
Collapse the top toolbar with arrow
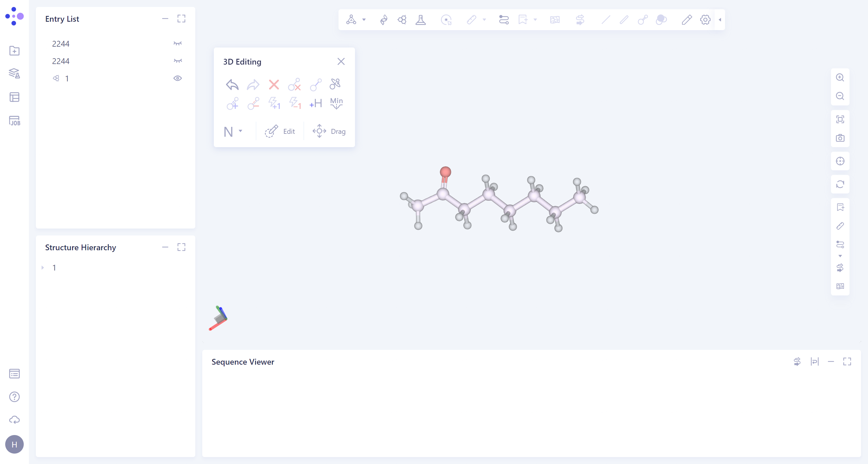click(720, 20)
